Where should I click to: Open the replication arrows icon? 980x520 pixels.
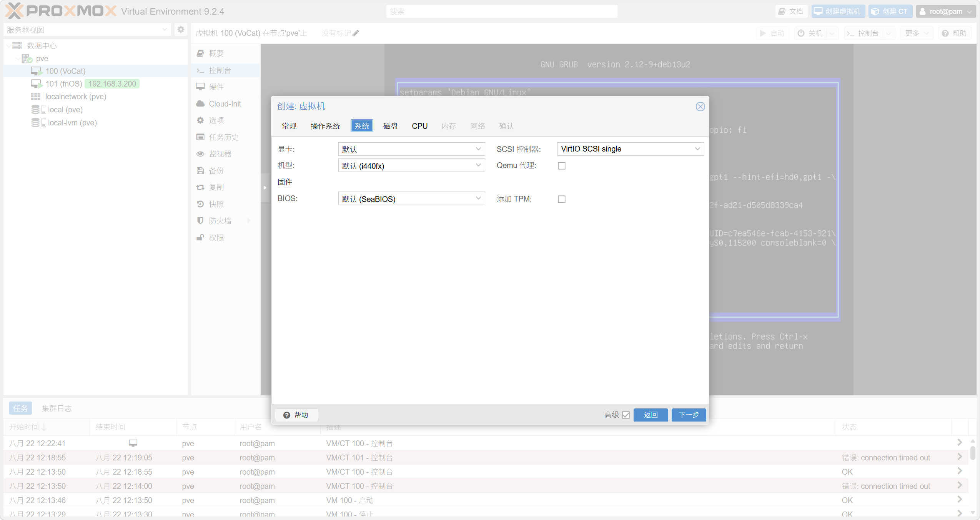tap(200, 187)
